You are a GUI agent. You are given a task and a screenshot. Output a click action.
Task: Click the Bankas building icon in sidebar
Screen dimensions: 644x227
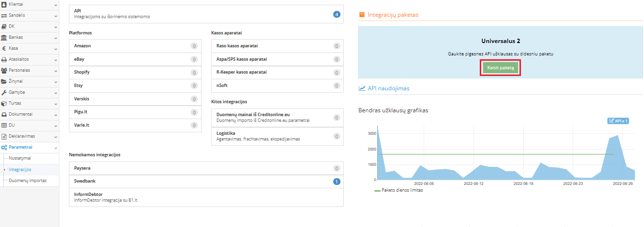4,37
